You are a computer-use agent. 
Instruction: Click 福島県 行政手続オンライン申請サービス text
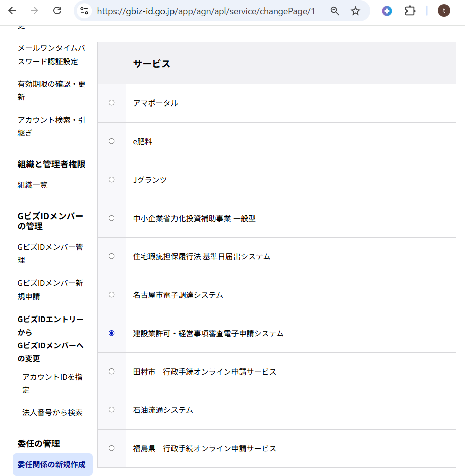click(205, 448)
